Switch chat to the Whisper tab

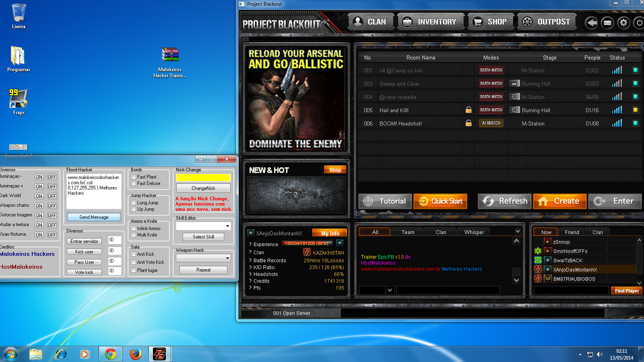click(x=474, y=232)
